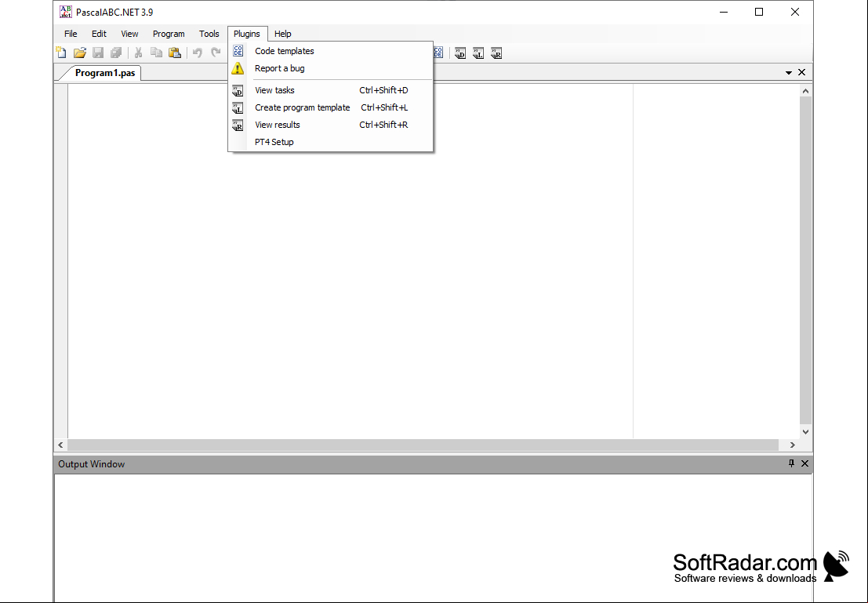The height and width of the screenshot is (603, 868).
Task: Click the Save All toolbar icon
Action: click(116, 53)
